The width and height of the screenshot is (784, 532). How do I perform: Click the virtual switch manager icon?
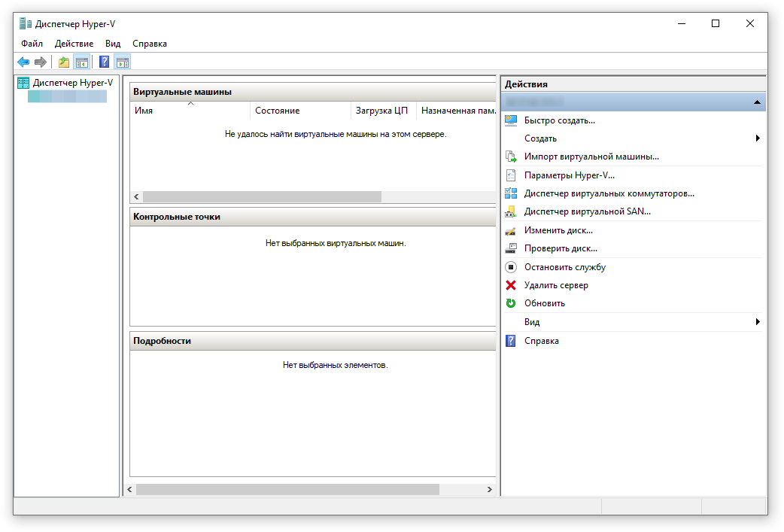coord(510,193)
